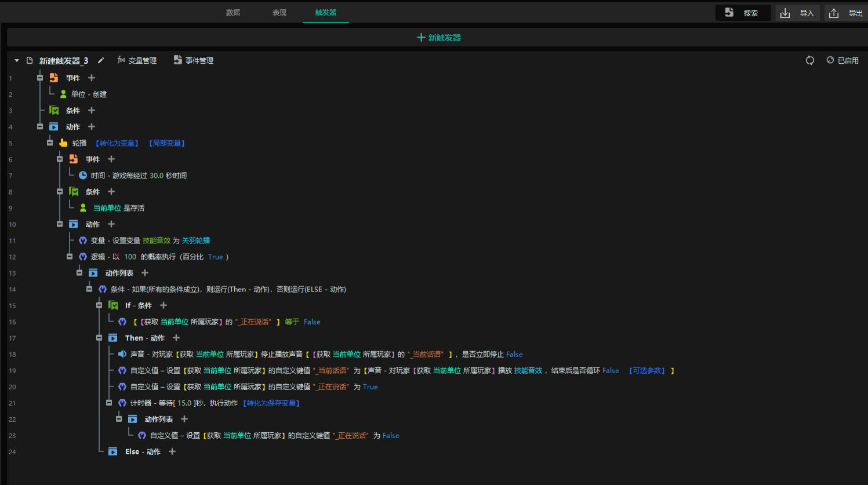Screen dimensions: 868x485
Task: Click the 变量 icon on line 11
Action: 83,240
